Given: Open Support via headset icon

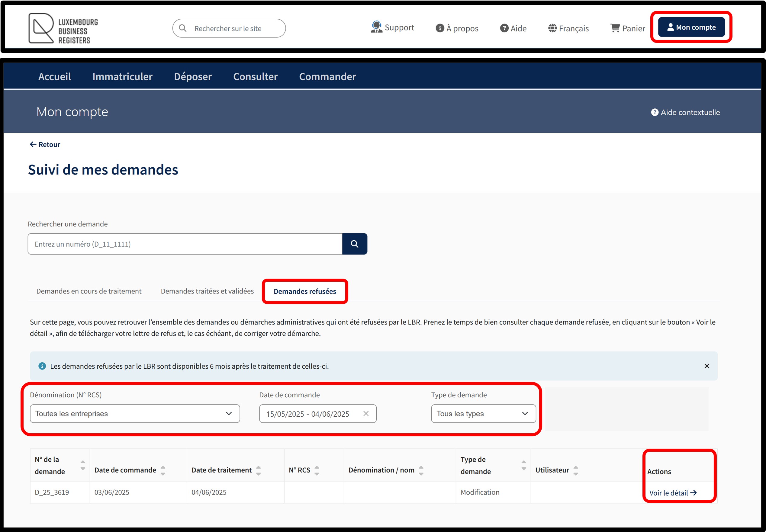Looking at the screenshot, I should 376,27.
